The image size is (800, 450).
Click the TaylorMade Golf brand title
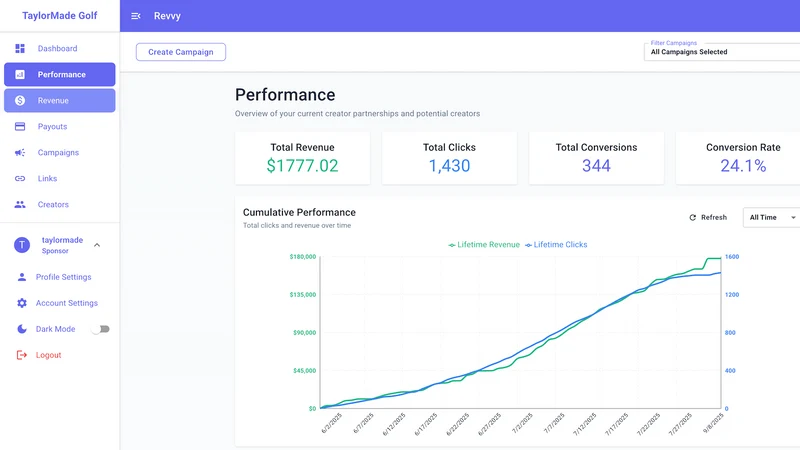tap(60, 16)
